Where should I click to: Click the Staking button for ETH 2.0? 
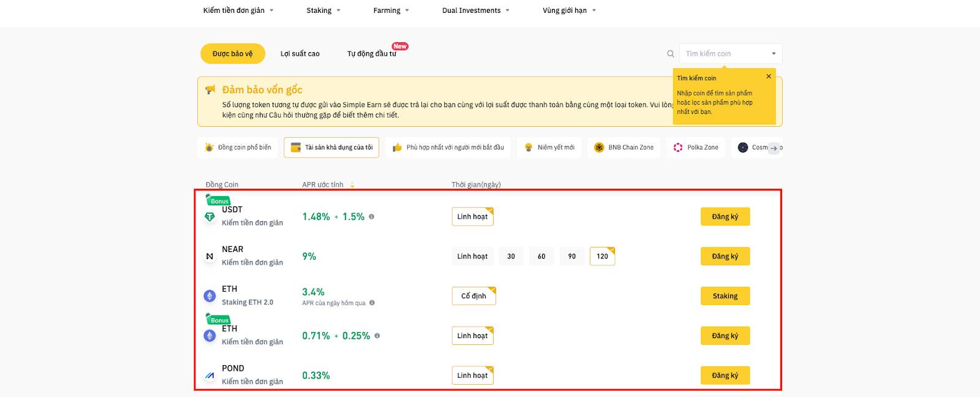(725, 297)
